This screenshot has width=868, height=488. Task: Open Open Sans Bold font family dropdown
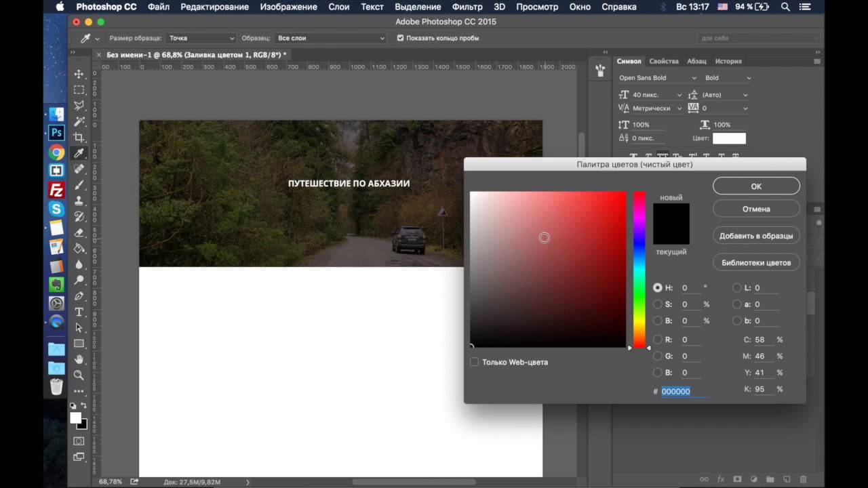(x=656, y=78)
